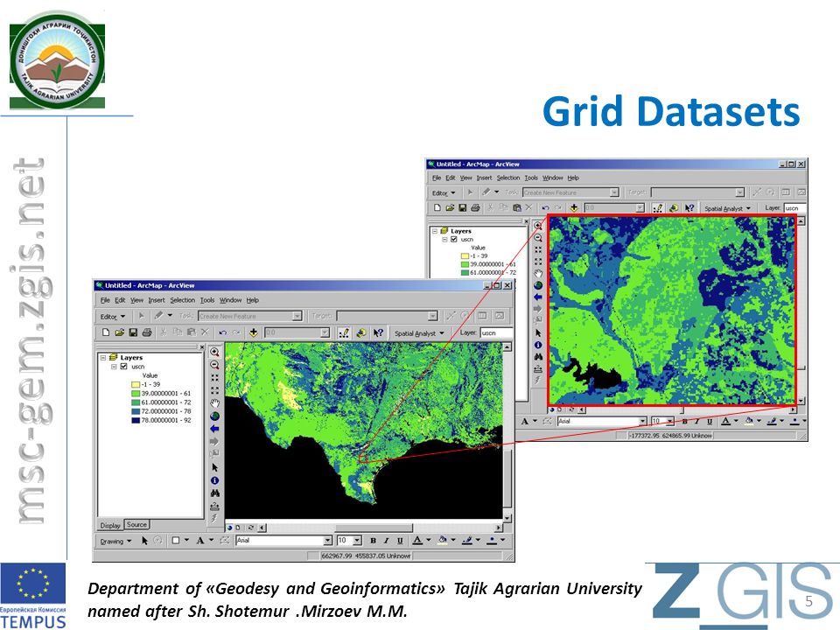Open the File menu in front ArcMap window

click(x=105, y=300)
